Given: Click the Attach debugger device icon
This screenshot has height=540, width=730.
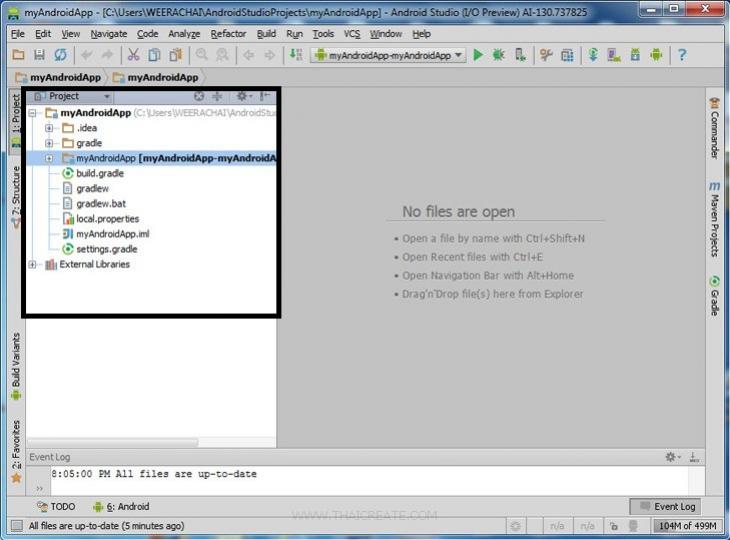Looking at the screenshot, I should (x=520, y=55).
